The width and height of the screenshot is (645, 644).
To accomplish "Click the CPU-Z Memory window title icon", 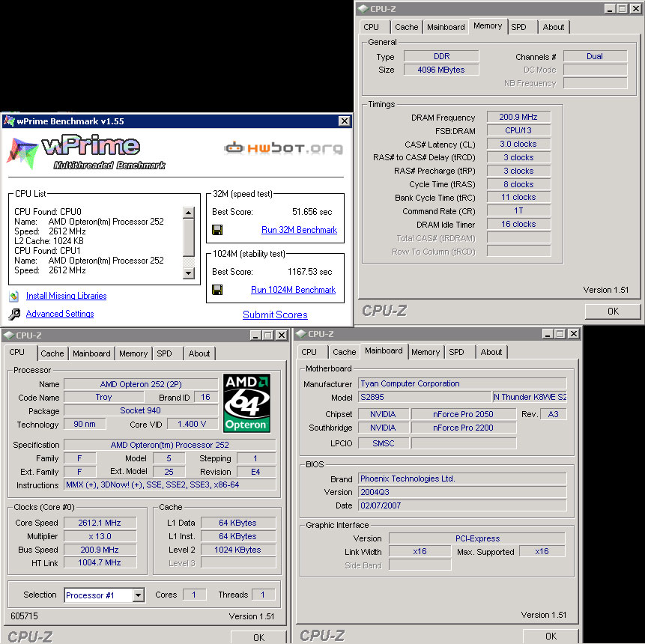I will [x=363, y=9].
